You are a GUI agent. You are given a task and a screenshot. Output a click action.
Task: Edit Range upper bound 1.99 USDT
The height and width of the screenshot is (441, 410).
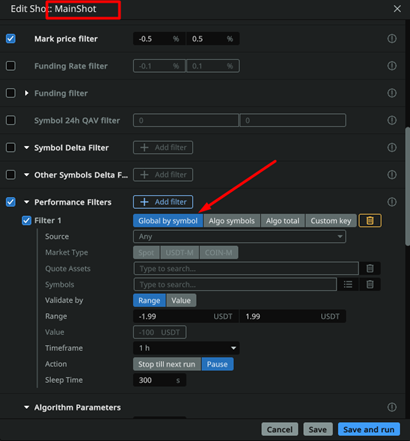point(293,316)
